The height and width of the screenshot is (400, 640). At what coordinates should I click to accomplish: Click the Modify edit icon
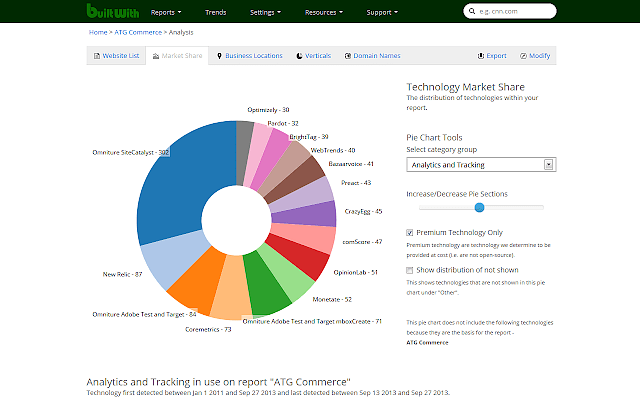(x=522, y=56)
